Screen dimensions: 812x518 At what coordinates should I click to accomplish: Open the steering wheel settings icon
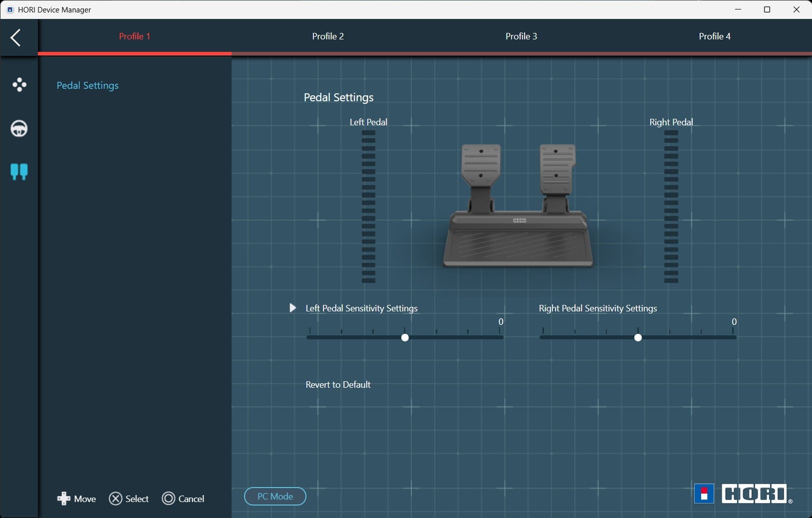[x=19, y=129]
